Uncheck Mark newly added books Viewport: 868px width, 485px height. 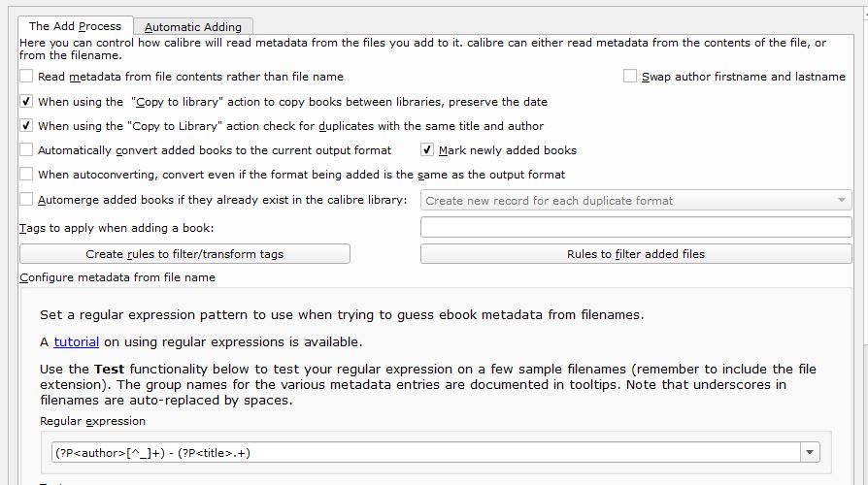point(428,150)
